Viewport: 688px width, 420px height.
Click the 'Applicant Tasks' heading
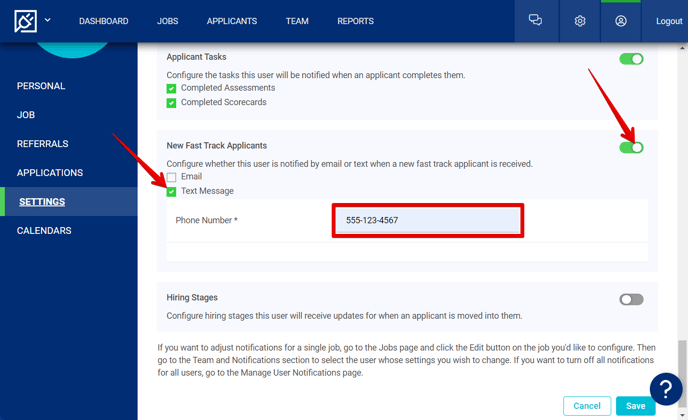coord(196,57)
